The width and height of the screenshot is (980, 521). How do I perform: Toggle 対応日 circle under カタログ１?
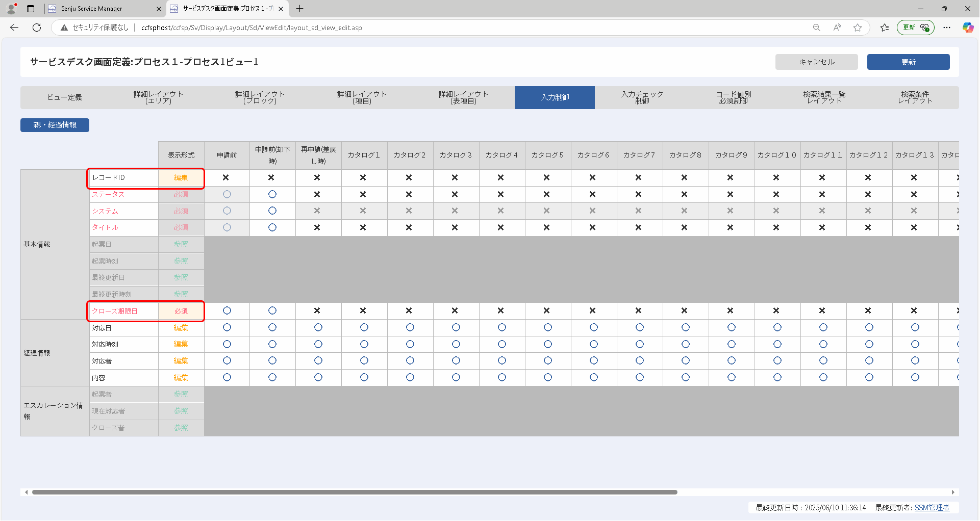pyautogui.click(x=364, y=327)
